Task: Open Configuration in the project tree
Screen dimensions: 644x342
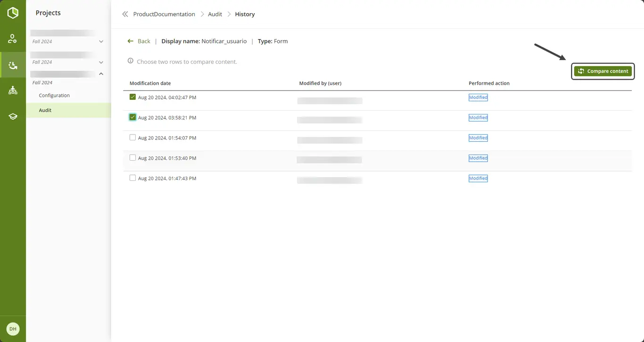Action: (x=54, y=95)
